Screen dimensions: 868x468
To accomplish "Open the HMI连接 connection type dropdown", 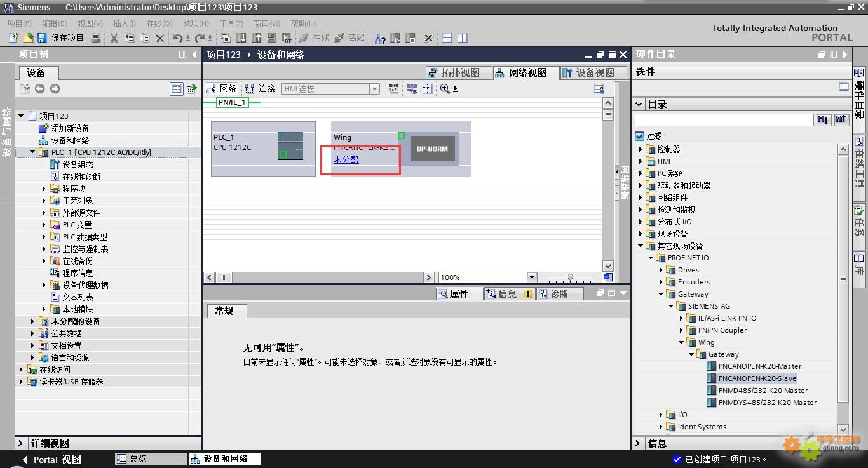I will tap(374, 89).
